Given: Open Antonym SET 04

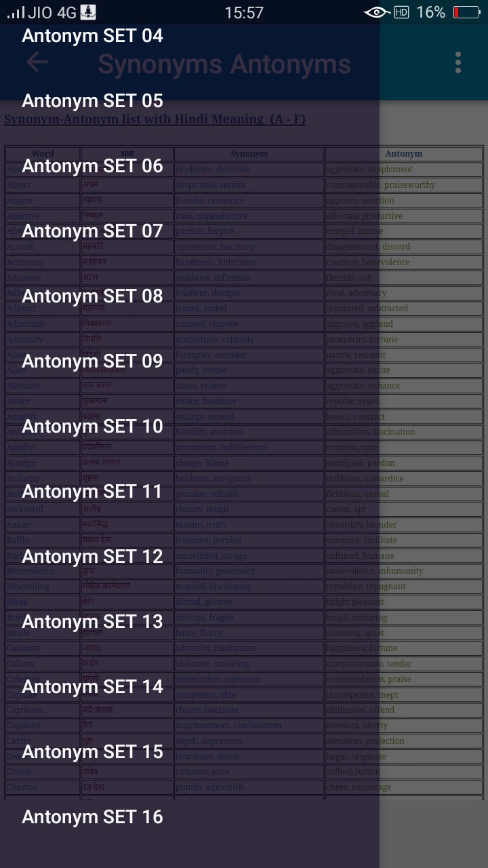Looking at the screenshot, I should coord(93,36).
